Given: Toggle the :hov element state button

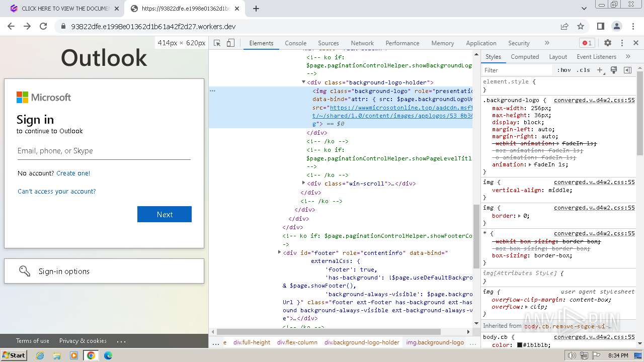Looking at the screenshot, I should [564, 70].
